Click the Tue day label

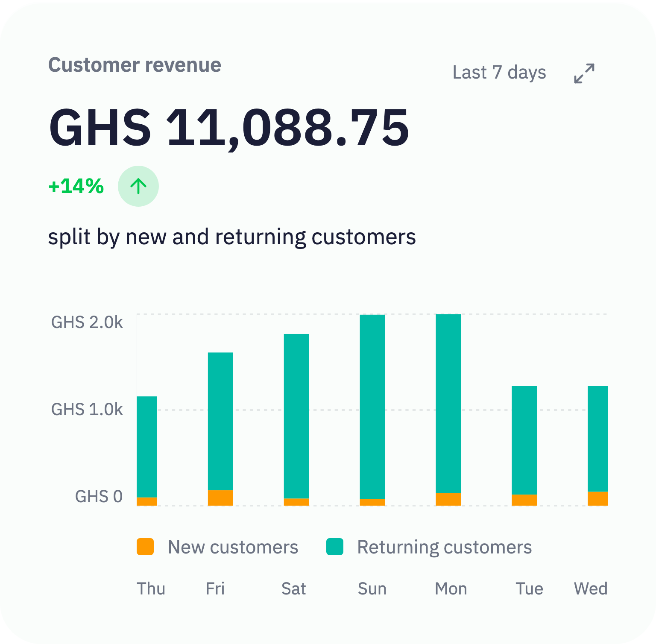click(530, 588)
